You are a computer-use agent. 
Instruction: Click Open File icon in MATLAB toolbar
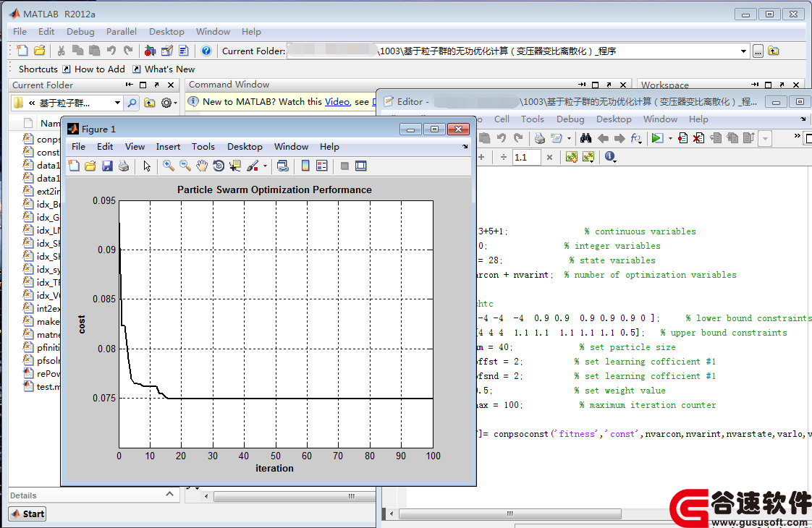coord(39,51)
